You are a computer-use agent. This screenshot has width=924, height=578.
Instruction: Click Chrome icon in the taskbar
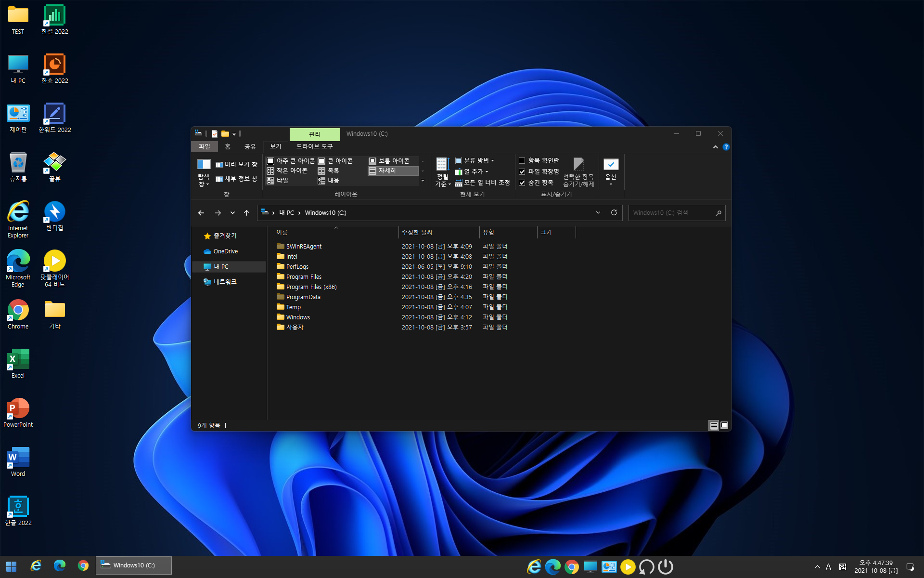[83, 566]
